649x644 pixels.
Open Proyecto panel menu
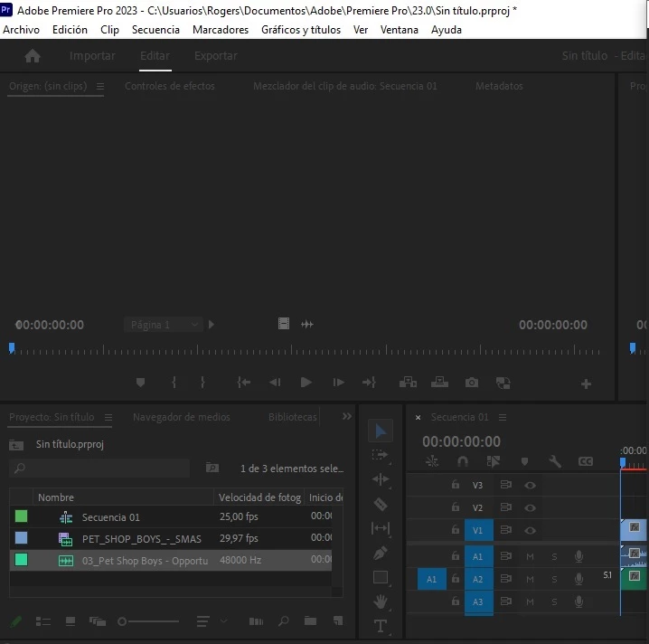click(108, 418)
